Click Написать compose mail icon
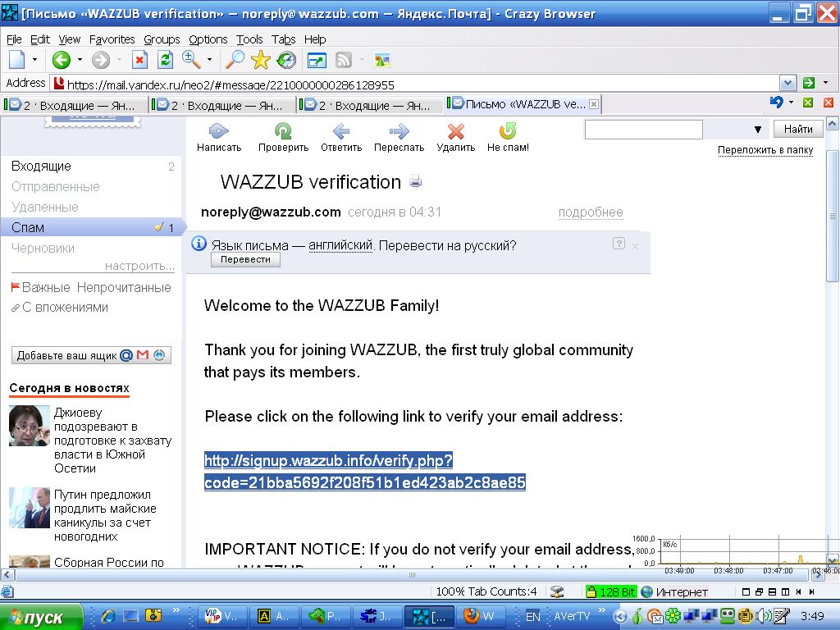 [x=218, y=137]
